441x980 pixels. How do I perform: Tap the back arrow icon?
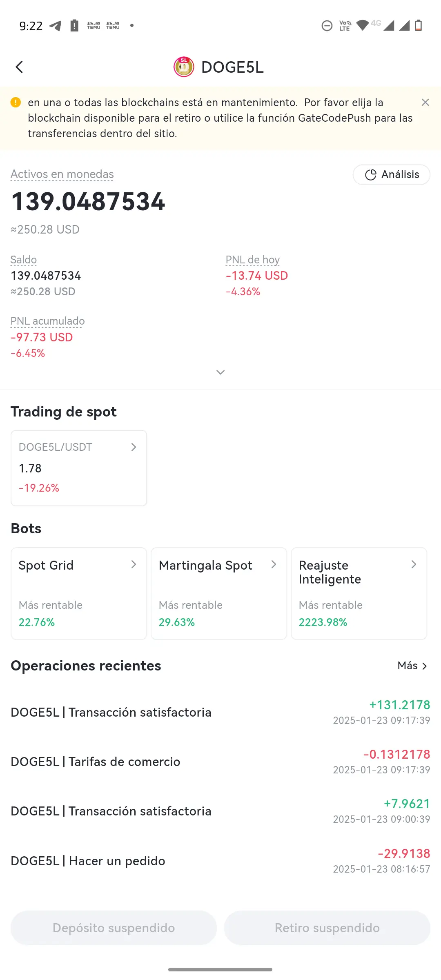pos(19,67)
